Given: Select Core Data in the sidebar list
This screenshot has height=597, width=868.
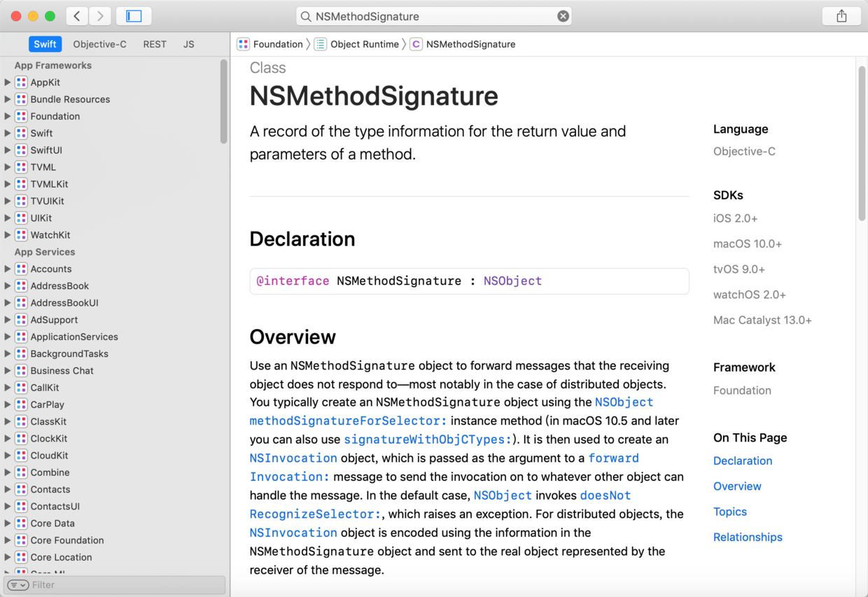Looking at the screenshot, I should click(52, 524).
